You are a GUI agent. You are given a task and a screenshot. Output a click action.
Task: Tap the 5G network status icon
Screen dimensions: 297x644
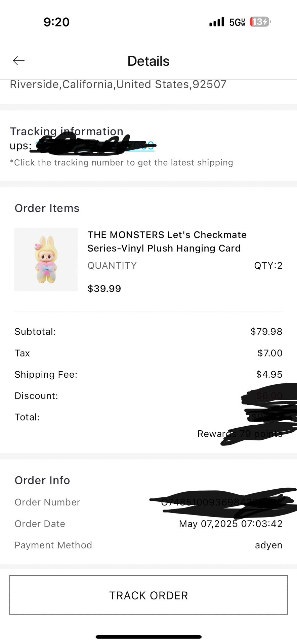coord(237,22)
